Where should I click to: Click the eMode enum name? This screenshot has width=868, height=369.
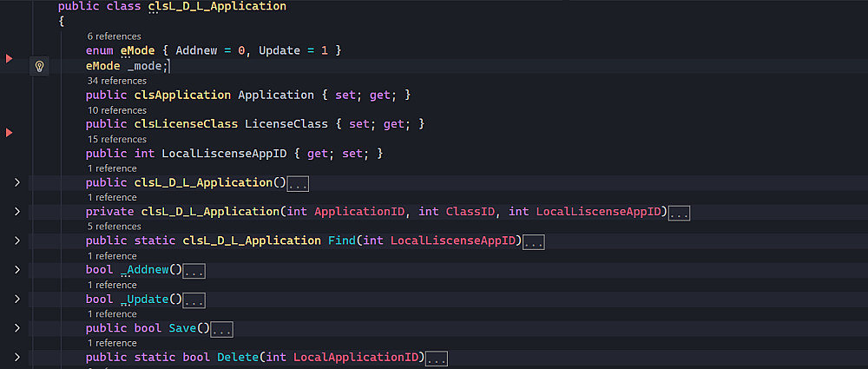click(137, 50)
